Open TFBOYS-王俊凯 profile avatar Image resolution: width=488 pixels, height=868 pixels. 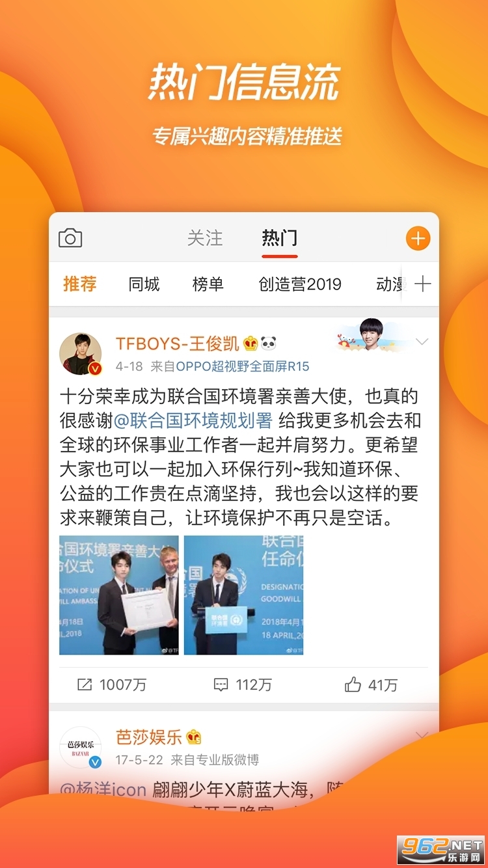[81, 354]
